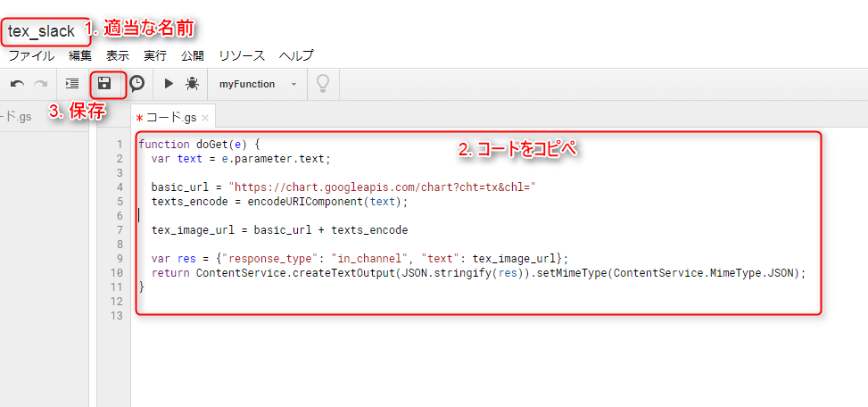Open the ヘルプ menu
This screenshot has height=407, width=868.
(296, 55)
